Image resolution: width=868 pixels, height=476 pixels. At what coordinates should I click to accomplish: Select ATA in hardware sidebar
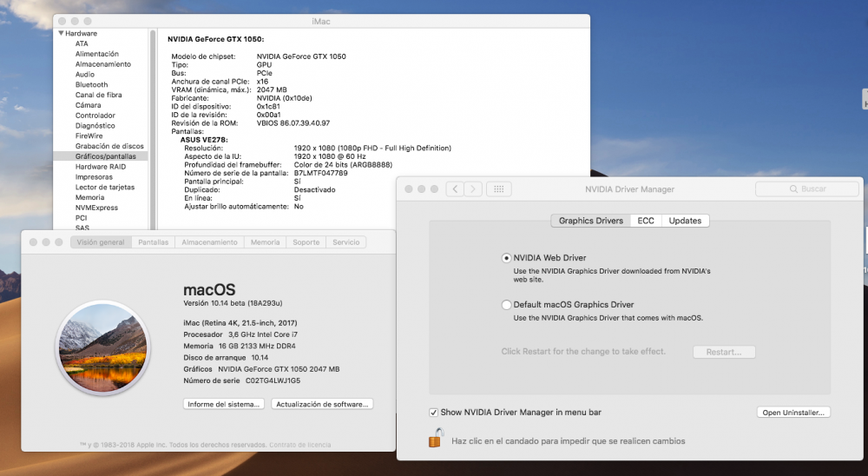point(82,43)
